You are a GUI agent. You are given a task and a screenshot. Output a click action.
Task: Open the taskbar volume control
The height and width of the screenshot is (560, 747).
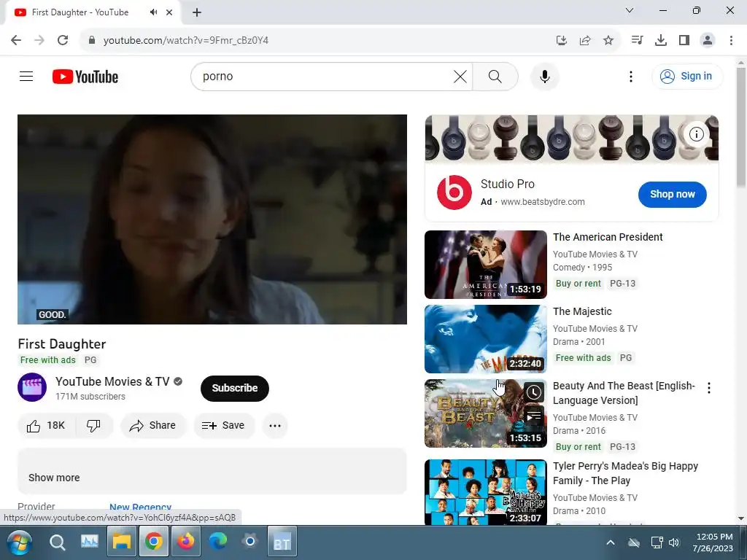tap(673, 542)
